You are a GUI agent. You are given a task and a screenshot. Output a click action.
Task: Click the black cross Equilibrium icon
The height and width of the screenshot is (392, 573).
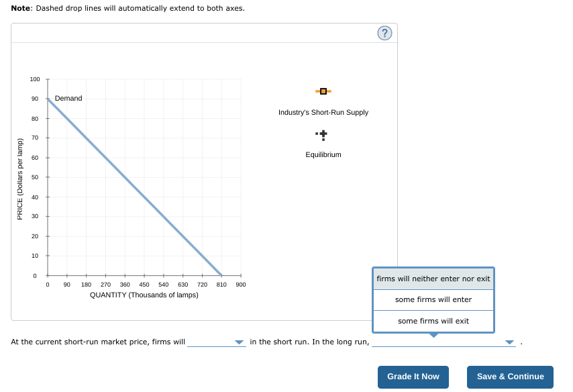coord(323,134)
